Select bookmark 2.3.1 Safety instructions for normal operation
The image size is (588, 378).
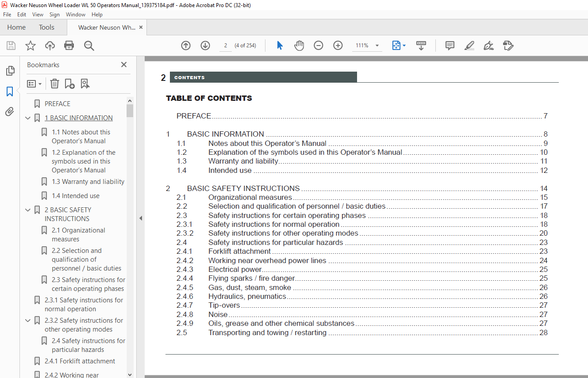click(84, 305)
